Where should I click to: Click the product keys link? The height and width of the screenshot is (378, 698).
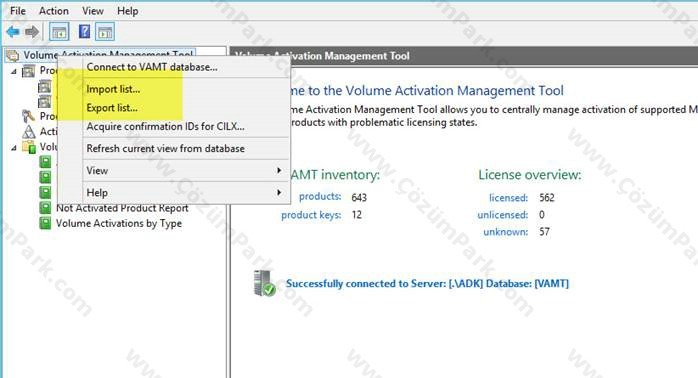[311, 215]
